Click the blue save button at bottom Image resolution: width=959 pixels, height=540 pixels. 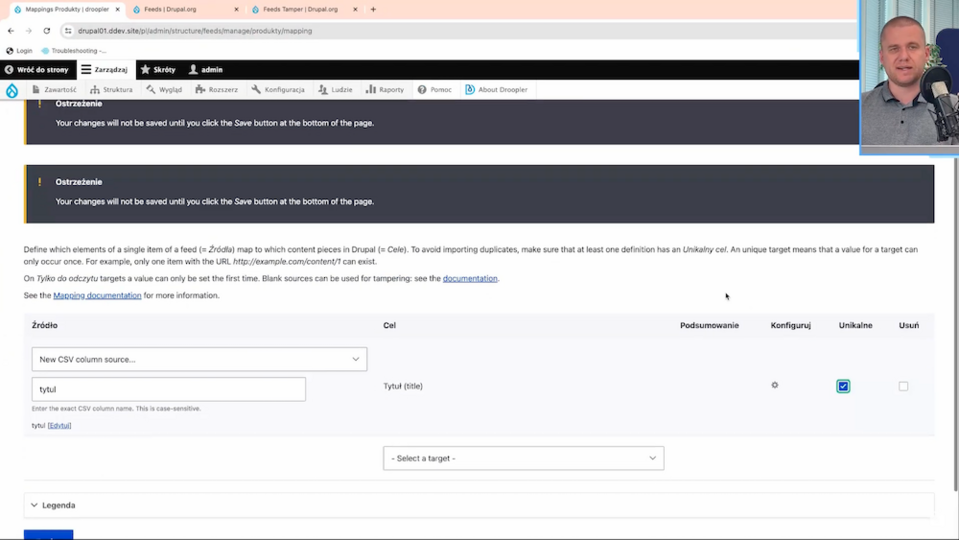(x=48, y=535)
